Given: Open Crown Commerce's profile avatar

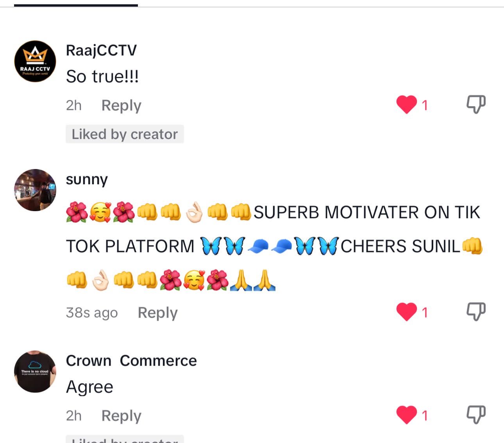Looking at the screenshot, I should pyautogui.click(x=35, y=372).
